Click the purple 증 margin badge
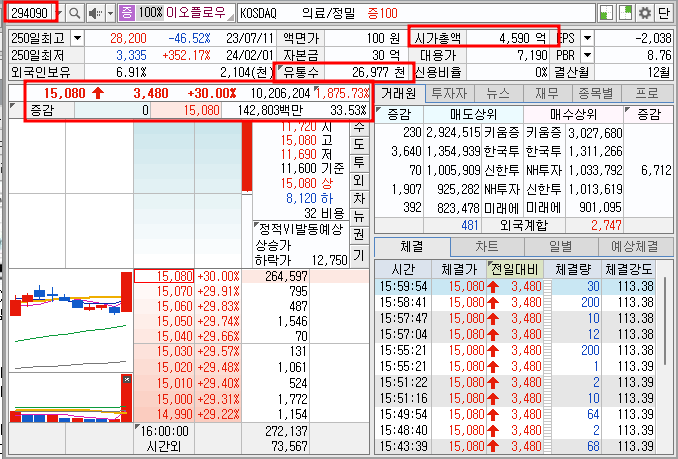Image resolution: width=678 pixels, height=459 pixels. click(x=126, y=13)
